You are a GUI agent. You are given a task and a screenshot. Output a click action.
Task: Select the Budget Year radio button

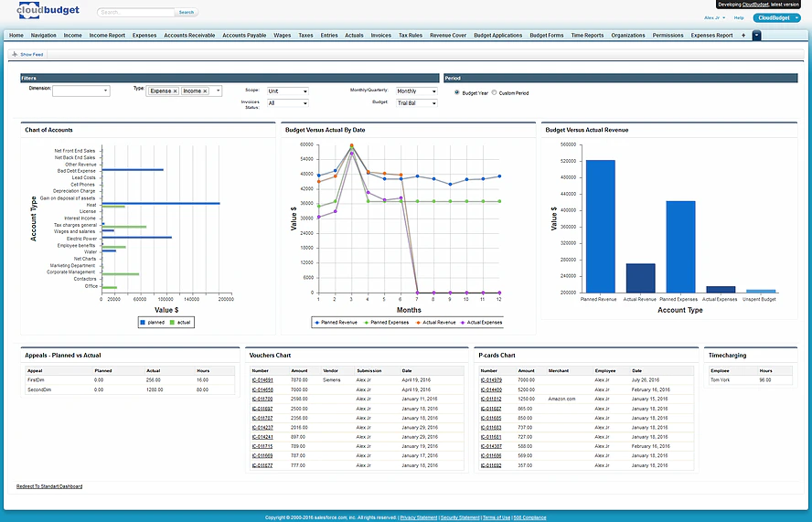[457, 92]
